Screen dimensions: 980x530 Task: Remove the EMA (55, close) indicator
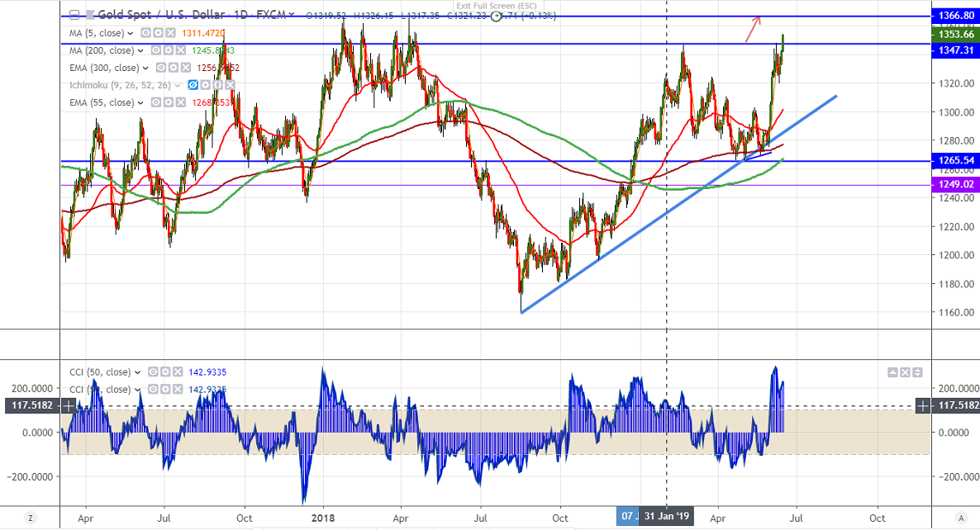180,102
